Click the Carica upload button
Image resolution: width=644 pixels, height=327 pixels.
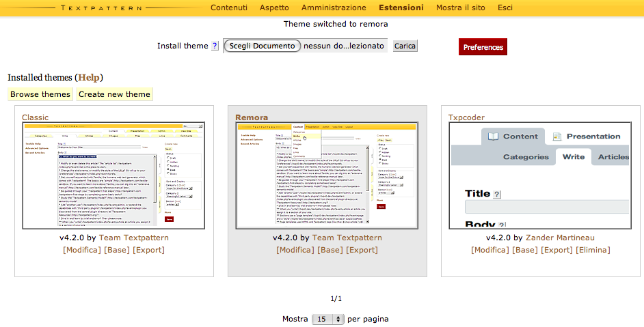405,46
